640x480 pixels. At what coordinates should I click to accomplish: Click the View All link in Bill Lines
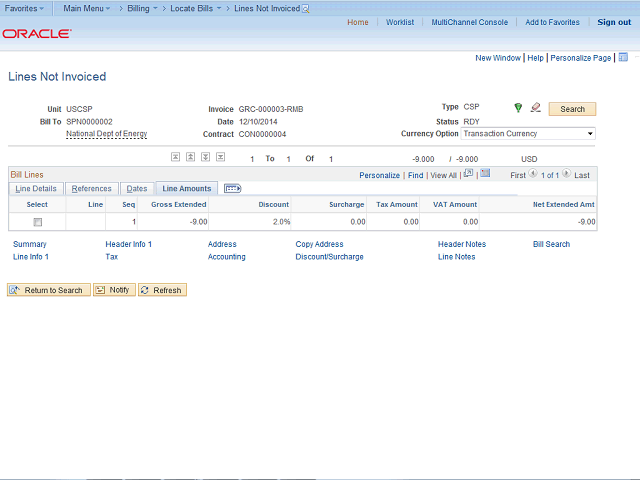tap(443, 175)
